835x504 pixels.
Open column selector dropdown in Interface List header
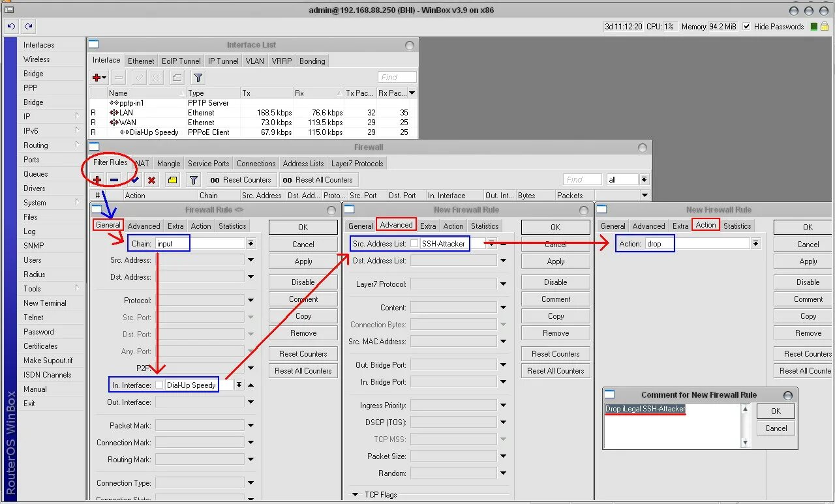point(412,93)
